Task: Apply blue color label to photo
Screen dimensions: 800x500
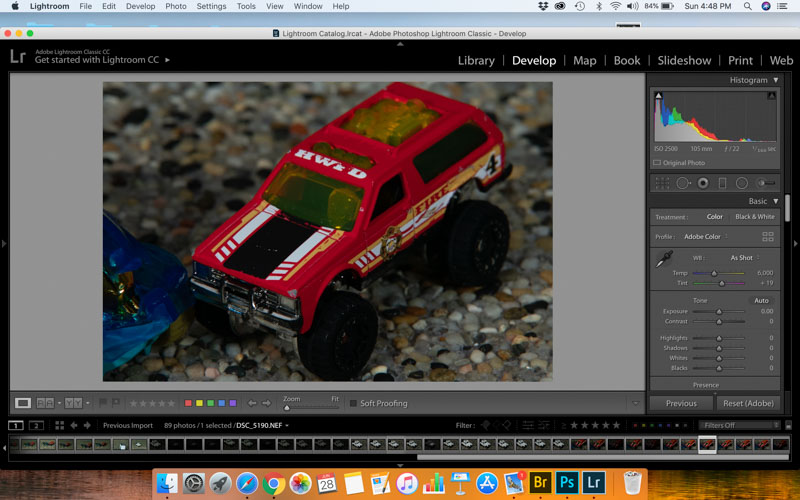Action: tap(221, 403)
